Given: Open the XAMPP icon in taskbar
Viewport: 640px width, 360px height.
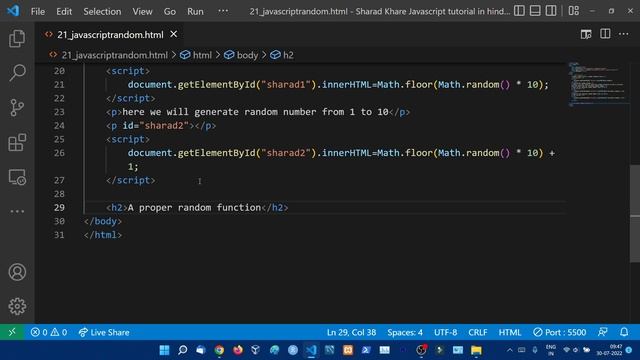Looking at the screenshot, I should click(x=348, y=350).
